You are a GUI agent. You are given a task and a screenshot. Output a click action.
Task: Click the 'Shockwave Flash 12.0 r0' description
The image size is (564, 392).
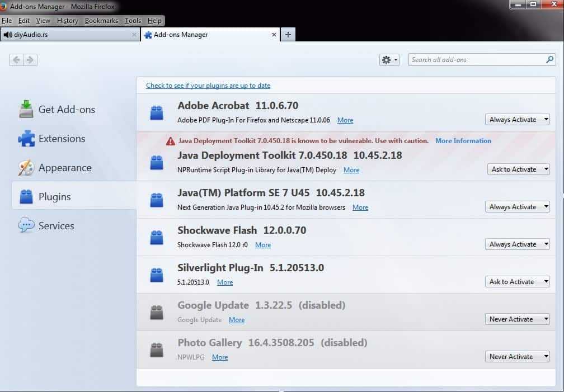point(213,244)
